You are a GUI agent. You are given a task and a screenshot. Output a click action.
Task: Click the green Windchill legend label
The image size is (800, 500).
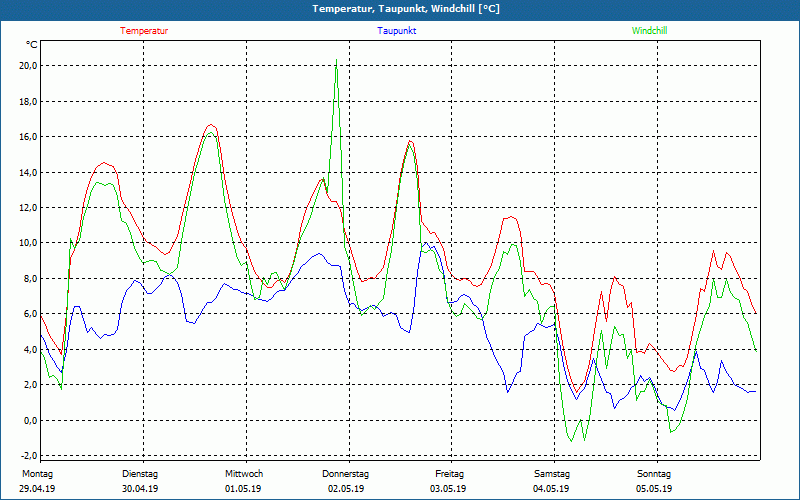(x=649, y=31)
